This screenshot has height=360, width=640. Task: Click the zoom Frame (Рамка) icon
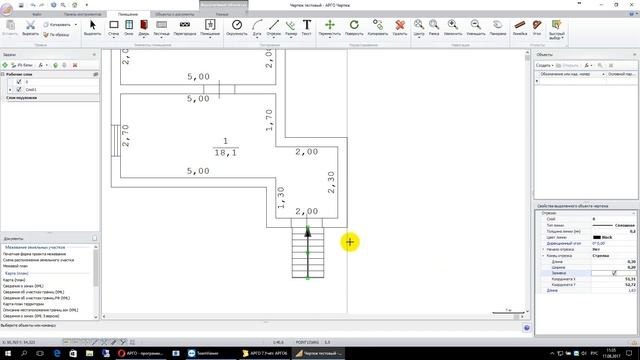point(434,24)
